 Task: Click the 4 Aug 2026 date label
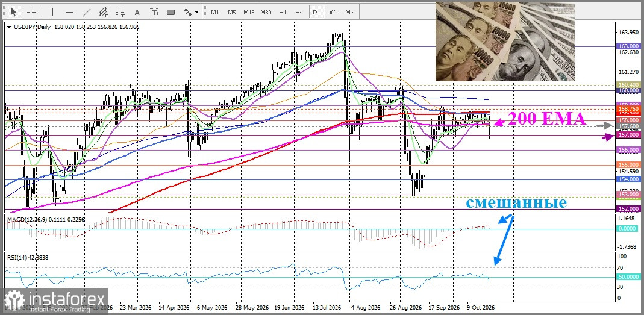[365, 307]
